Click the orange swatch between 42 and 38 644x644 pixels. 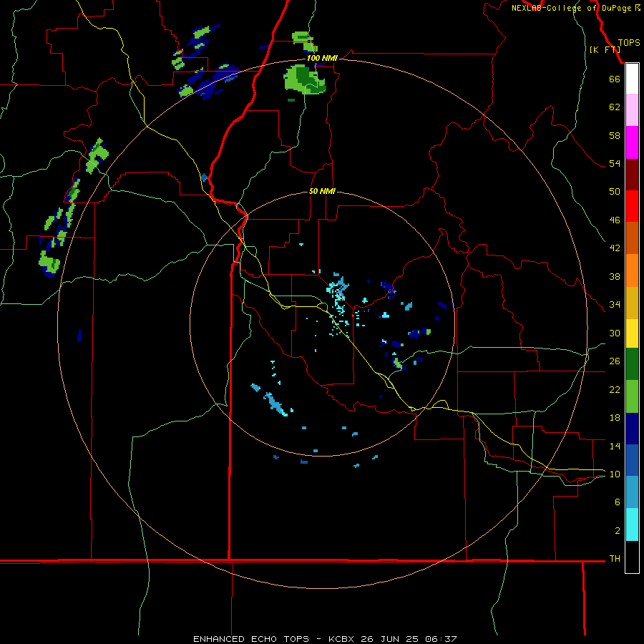(x=632, y=270)
